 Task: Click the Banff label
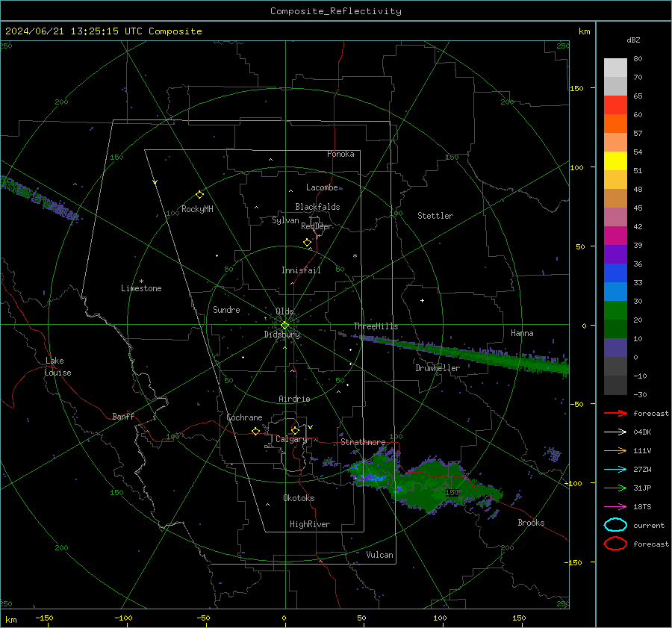tap(123, 416)
